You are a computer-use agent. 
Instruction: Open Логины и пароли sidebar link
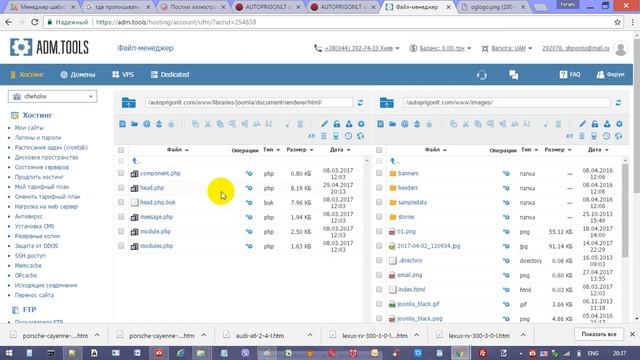point(38,138)
